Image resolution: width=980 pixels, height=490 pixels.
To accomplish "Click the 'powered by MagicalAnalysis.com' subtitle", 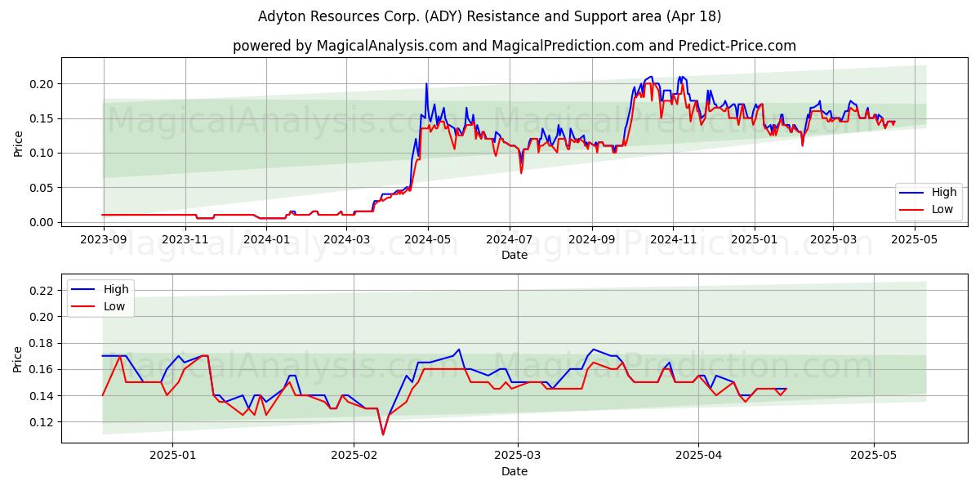I will tap(514, 46).
